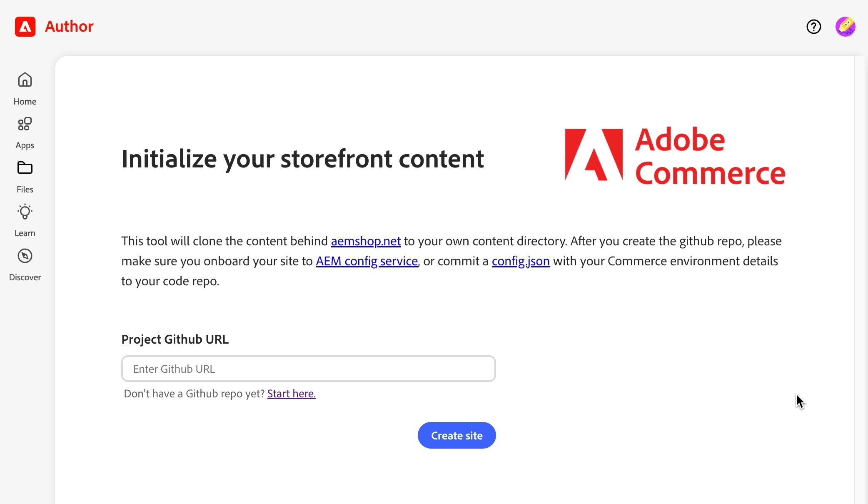Open the user profile avatar
868x504 pixels.
coord(845,27)
